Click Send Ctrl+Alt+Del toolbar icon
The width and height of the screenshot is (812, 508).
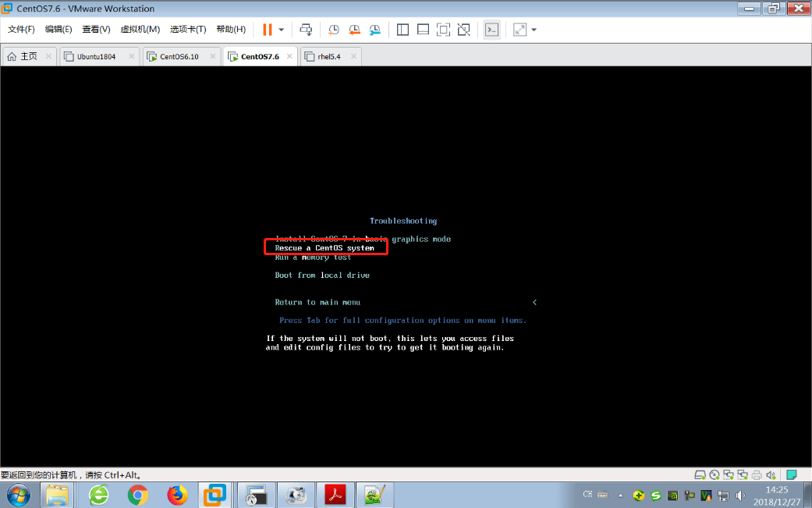pyautogui.click(x=307, y=30)
